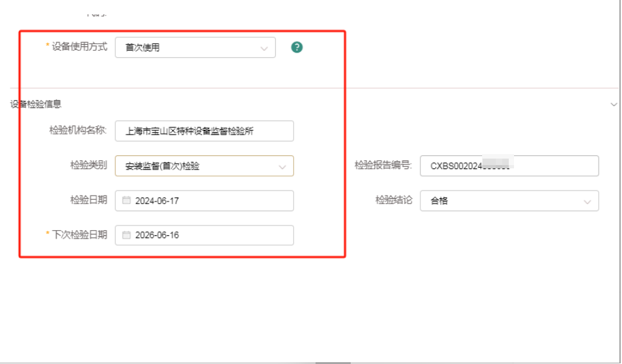Viewport: 622px width, 364px height.
Task: Click the 检验类别 field label
Action: tap(88, 165)
